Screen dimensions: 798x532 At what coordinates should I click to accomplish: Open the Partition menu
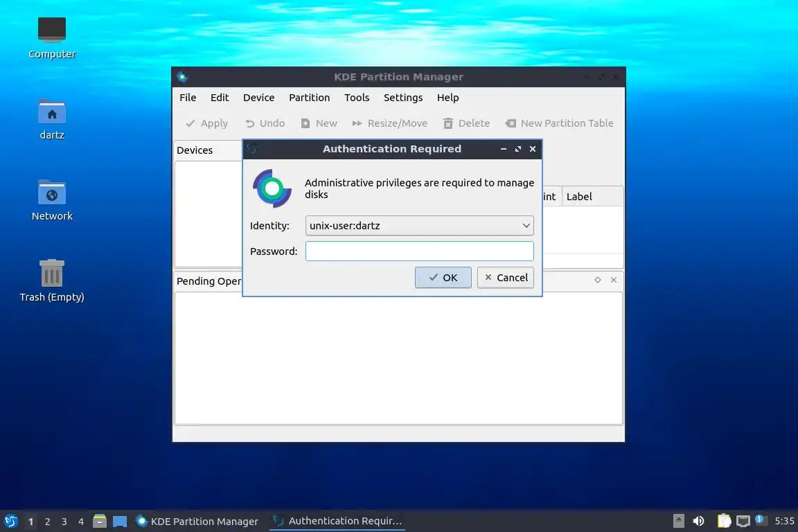point(310,97)
